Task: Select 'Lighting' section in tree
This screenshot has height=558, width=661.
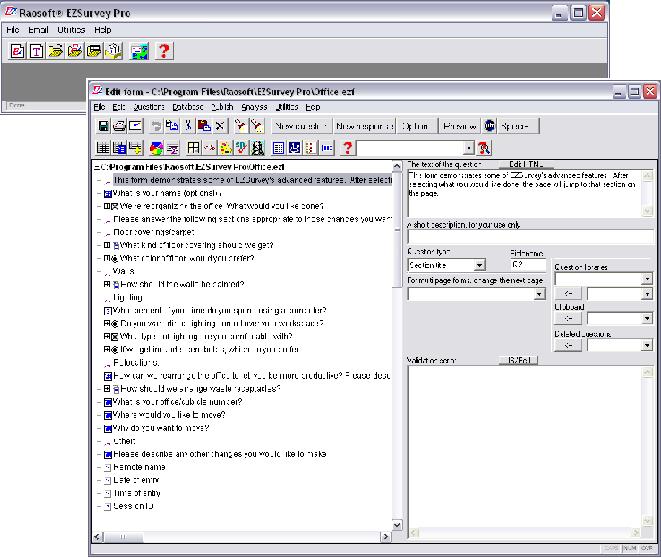Action: (x=128, y=297)
